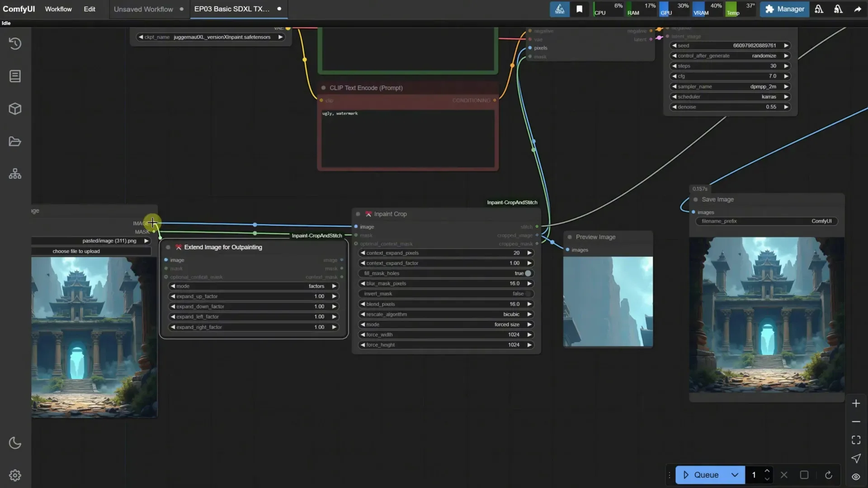Open the workflow history panel
Screen dimensions: 868x488
click(x=15, y=43)
